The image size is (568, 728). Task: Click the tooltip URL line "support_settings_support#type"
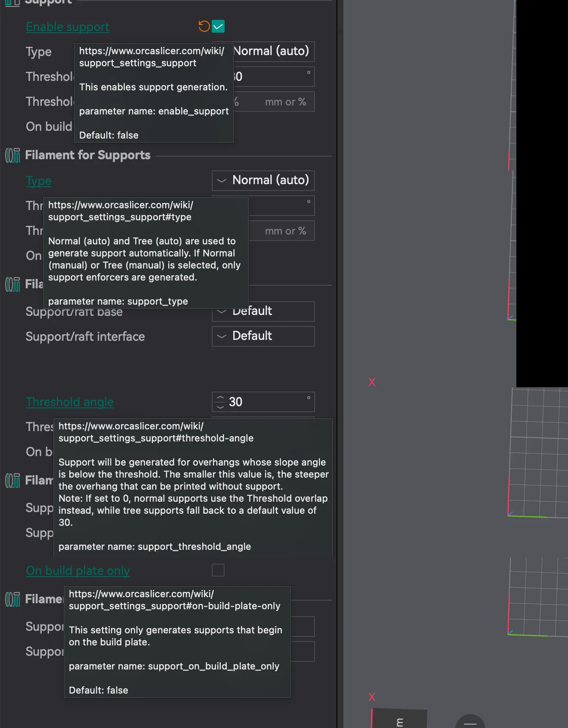[x=120, y=217]
